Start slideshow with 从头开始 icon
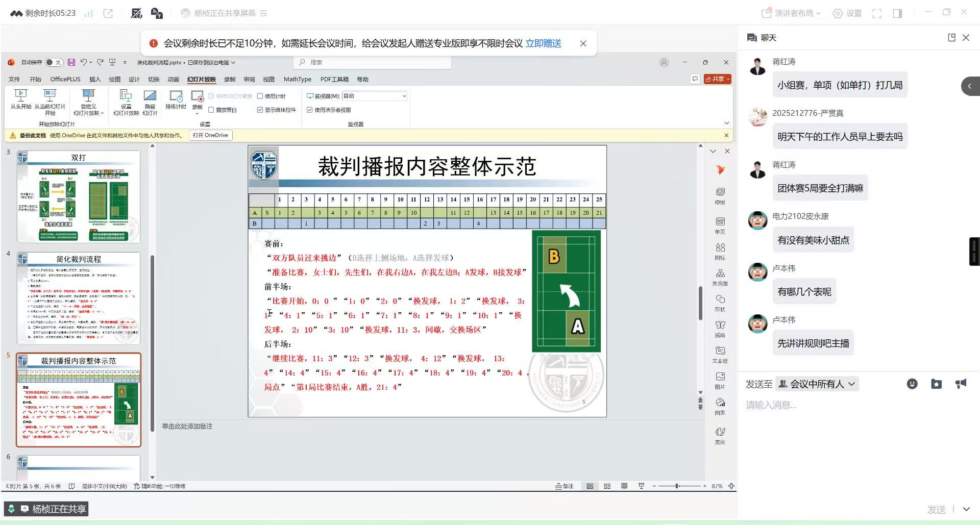The image size is (980, 525). [20, 96]
